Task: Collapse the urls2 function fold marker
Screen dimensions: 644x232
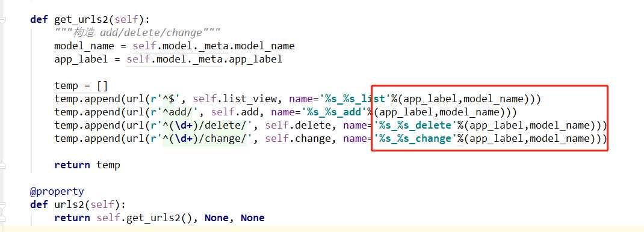Action: pyautogui.click(x=3, y=204)
